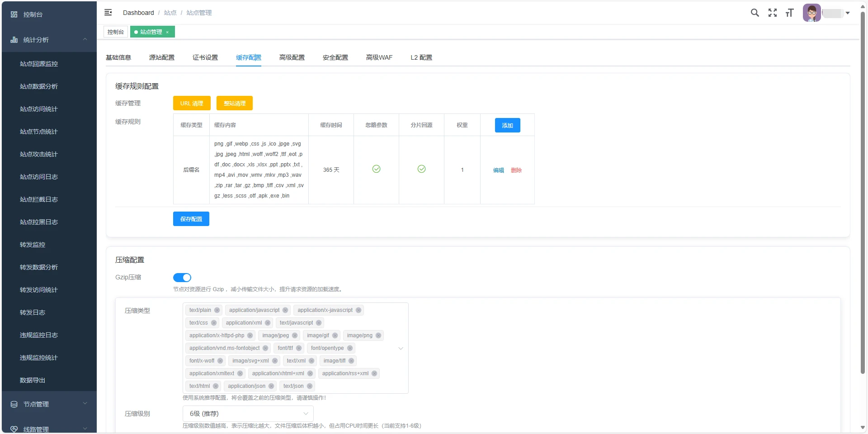Open the font size adjustment icon
868x434 pixels.
(789, 13)
